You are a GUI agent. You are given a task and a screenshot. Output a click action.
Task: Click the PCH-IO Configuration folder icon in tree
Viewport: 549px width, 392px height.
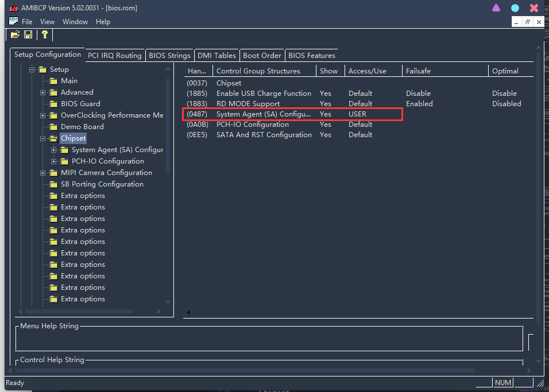(64, 161)
